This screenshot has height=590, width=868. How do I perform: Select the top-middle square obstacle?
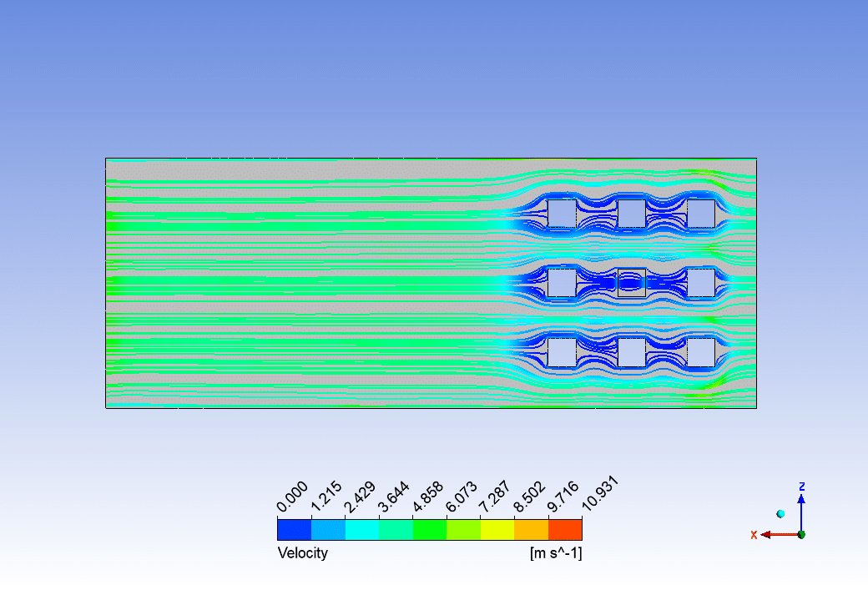click(x=632, y=214)
